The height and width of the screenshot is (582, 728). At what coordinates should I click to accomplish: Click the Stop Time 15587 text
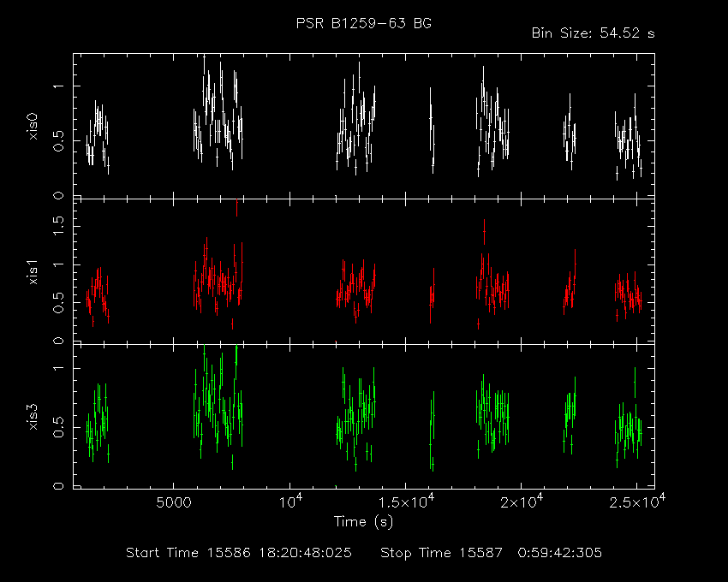(x=441, y=553)
